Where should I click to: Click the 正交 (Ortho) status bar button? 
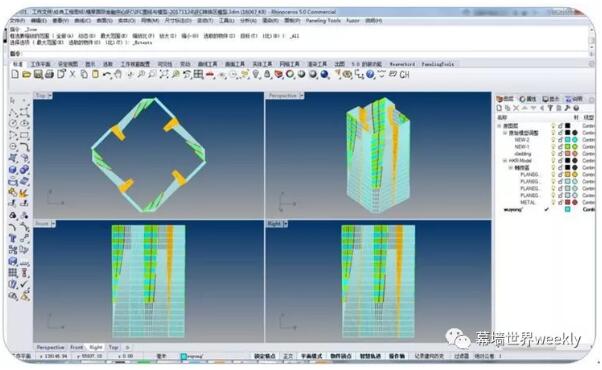pos(288,356)
